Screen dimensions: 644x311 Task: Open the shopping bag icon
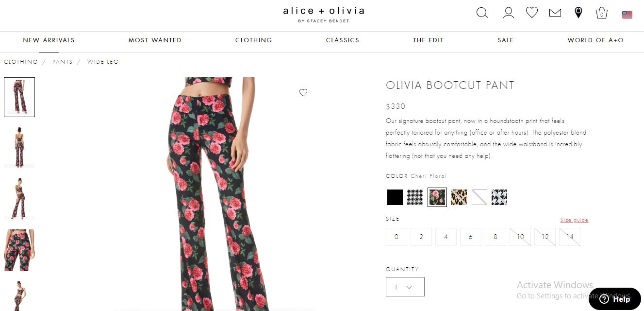[602, 13]
